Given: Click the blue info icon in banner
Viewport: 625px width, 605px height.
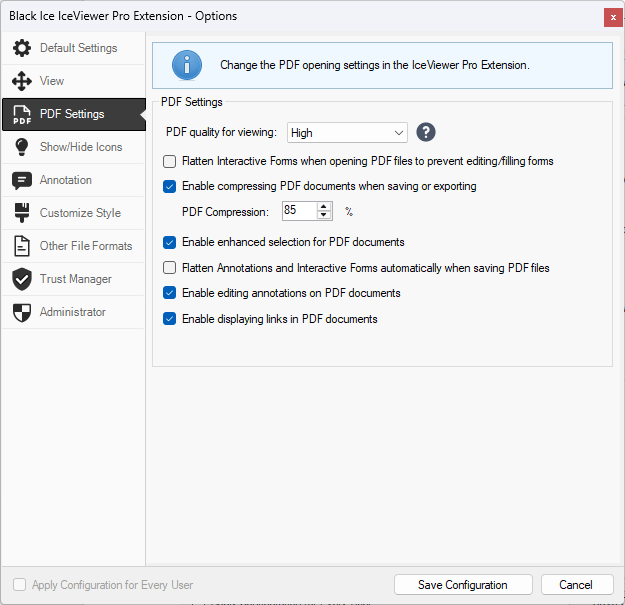Looking at the screenshot, I should 187,65.
